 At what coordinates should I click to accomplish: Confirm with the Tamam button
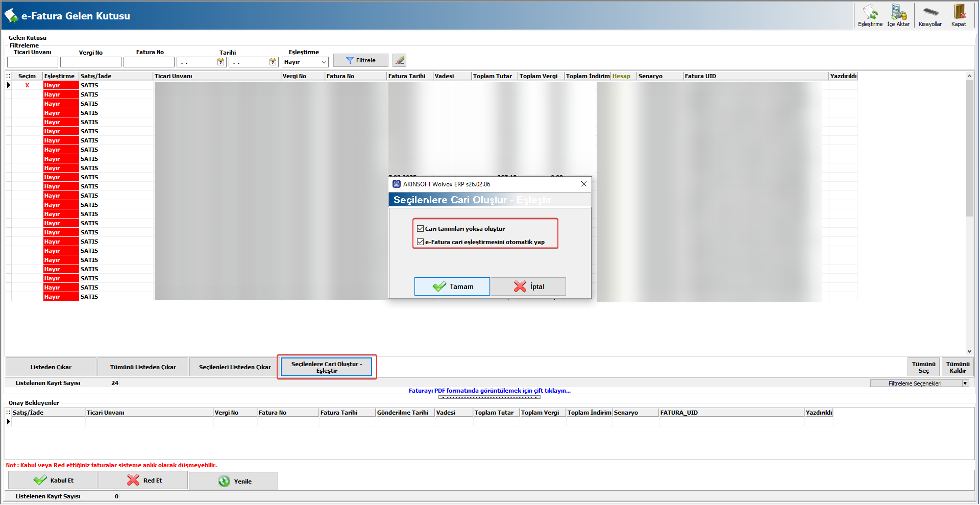click(x=452, y=286)
